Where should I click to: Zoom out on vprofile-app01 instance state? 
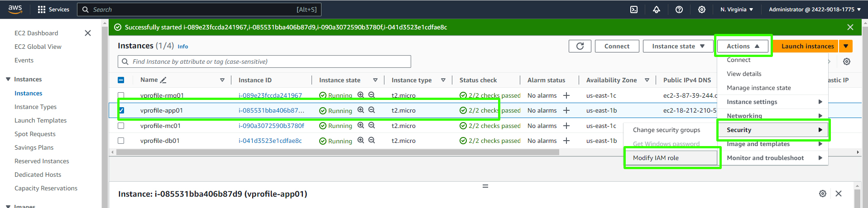(372, 110)
